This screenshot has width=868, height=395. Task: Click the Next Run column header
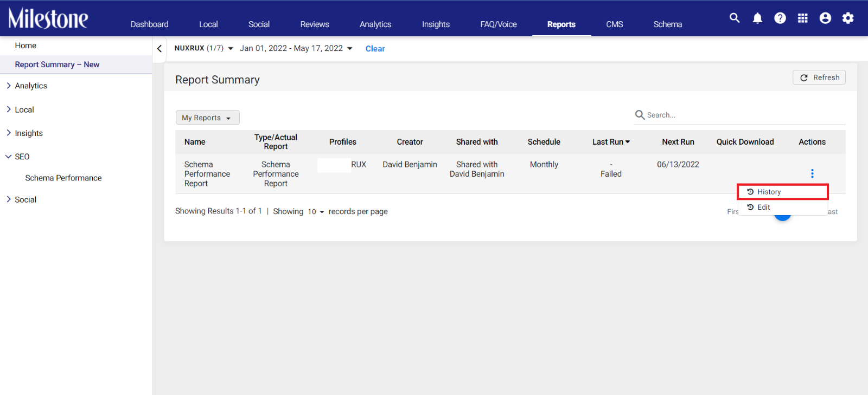tap(678, 142)
